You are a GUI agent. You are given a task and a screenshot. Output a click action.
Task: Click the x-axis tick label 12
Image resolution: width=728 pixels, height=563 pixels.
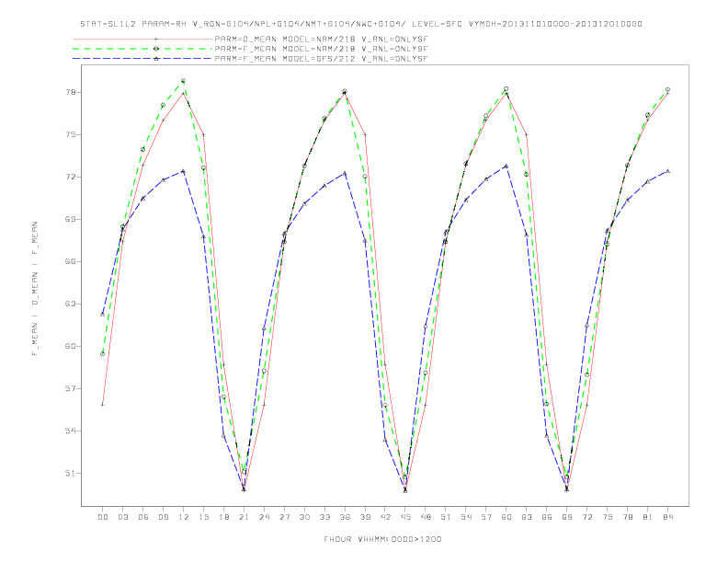coord(184,517)
